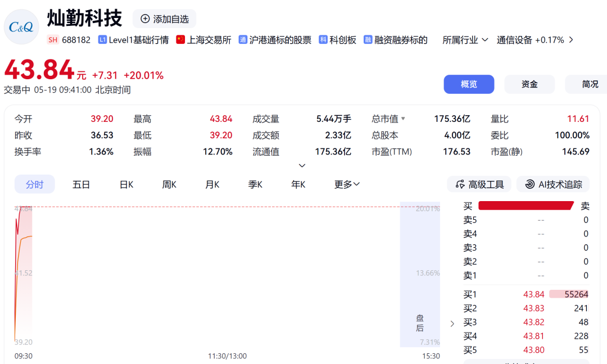Image resolution: width=607 pixels, height=364 pixels.
Task: Expand order book side chevron
Action: pos(452,324)
